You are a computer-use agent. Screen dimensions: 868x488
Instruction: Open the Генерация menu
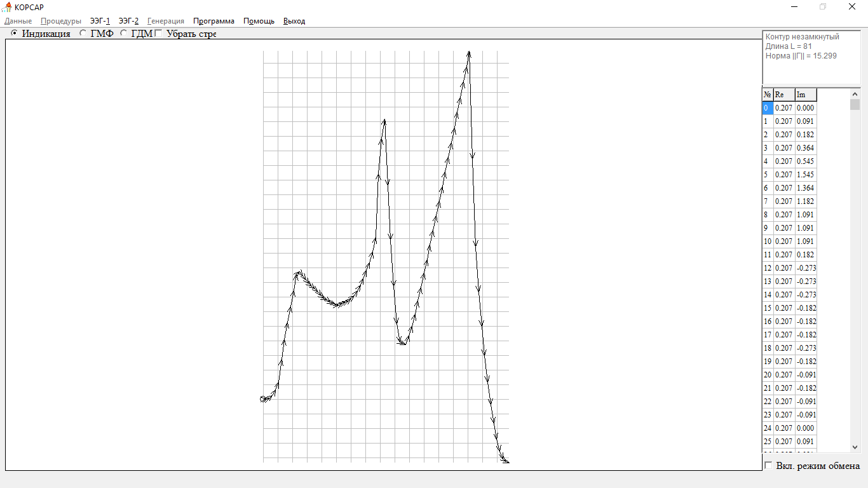click(166, 21)
